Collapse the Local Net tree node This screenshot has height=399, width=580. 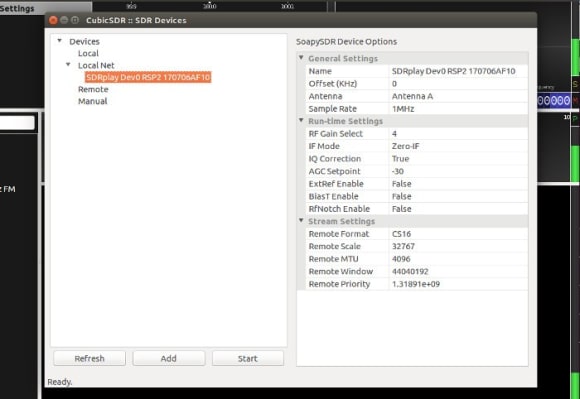click(68, 65)
